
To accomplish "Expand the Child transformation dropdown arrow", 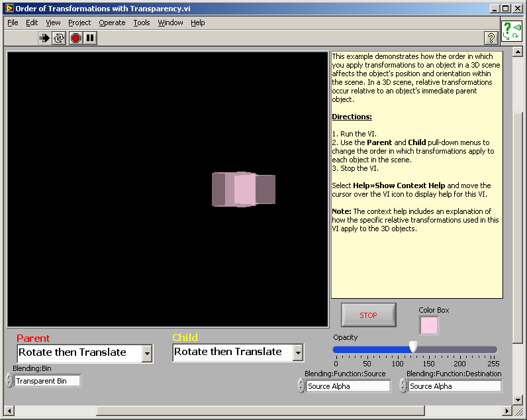I will tap(298, 352).
